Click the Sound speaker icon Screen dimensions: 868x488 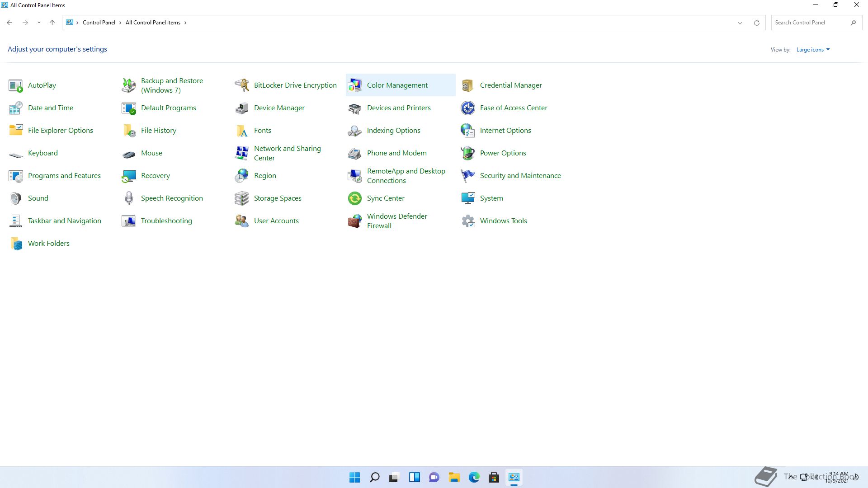pos(16,198)
